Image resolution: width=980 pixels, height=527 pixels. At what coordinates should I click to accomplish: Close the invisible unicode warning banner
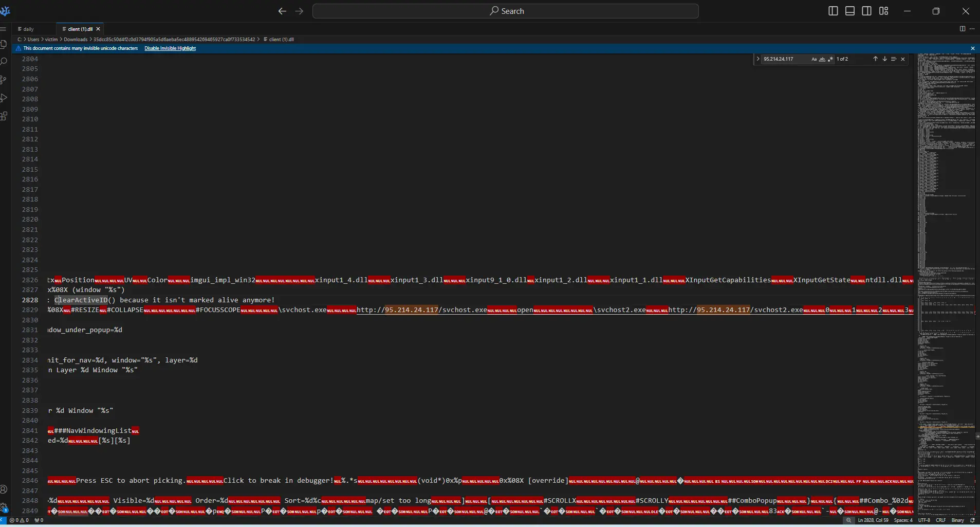(x=972, y=48)
